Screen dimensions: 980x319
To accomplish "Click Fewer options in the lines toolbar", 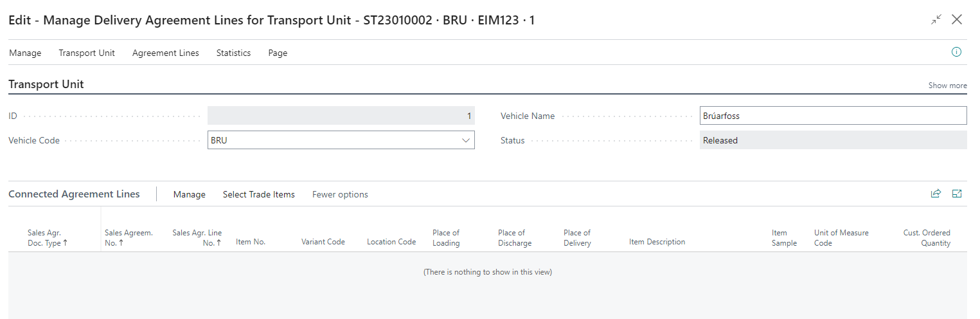I will click(340, 194).
